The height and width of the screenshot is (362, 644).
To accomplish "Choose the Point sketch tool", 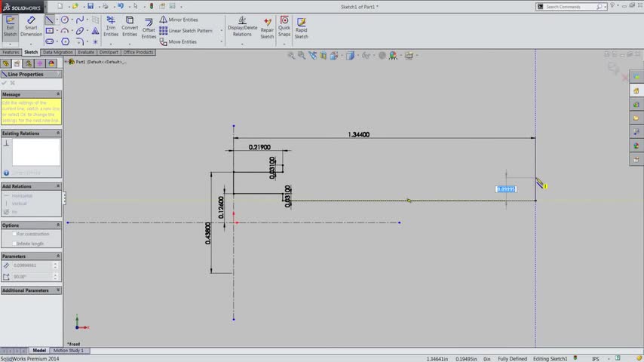I will (x=95, y=41).
